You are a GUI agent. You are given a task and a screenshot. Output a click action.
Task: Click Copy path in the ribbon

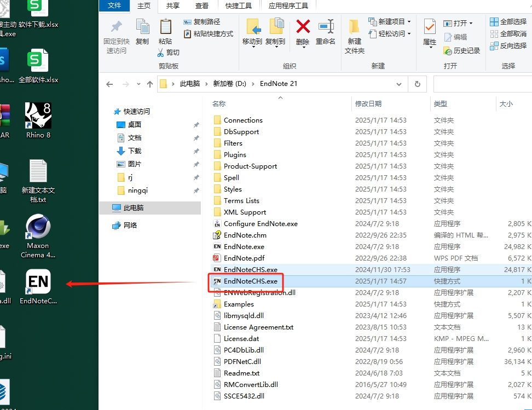coord(202,22)
